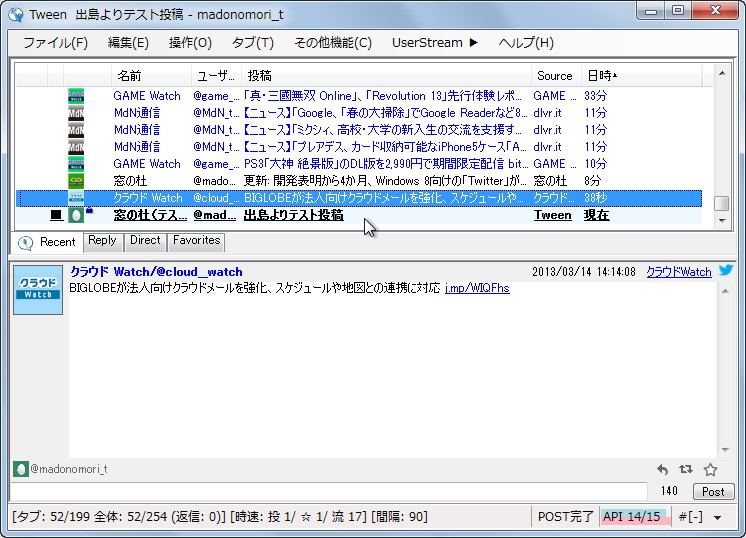
Task: Click black square mark on test post row
Action: click(56, 215)
